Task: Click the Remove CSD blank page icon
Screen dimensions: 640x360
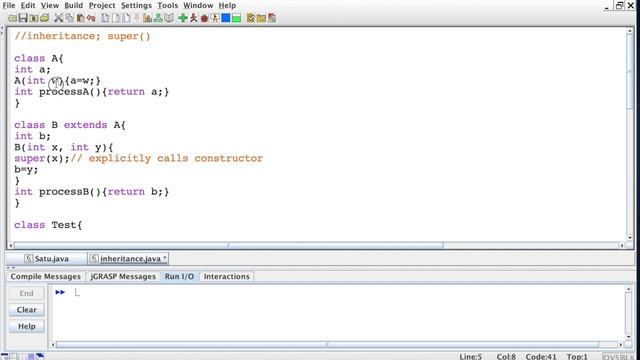Action: click(116, 18)
